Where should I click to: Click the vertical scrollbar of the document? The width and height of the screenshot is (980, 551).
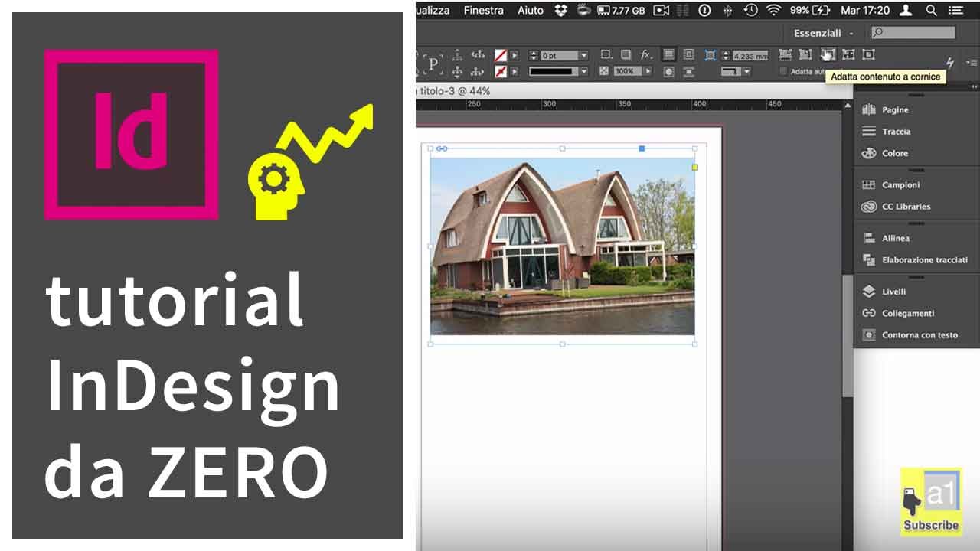[848, 335]
